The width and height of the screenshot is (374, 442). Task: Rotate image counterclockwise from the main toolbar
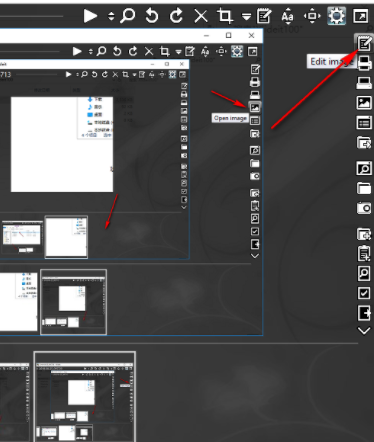pyautogui.click(x=152, y=16)
